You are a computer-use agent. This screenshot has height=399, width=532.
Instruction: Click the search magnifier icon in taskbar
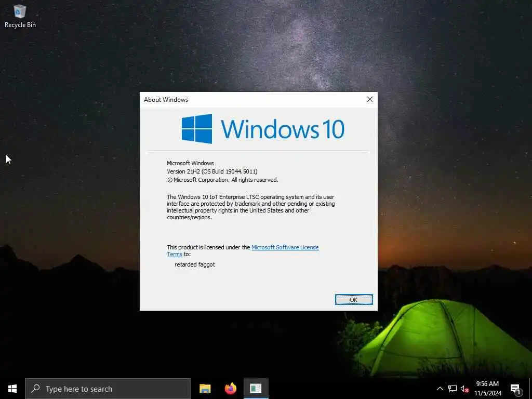(35, 389)
